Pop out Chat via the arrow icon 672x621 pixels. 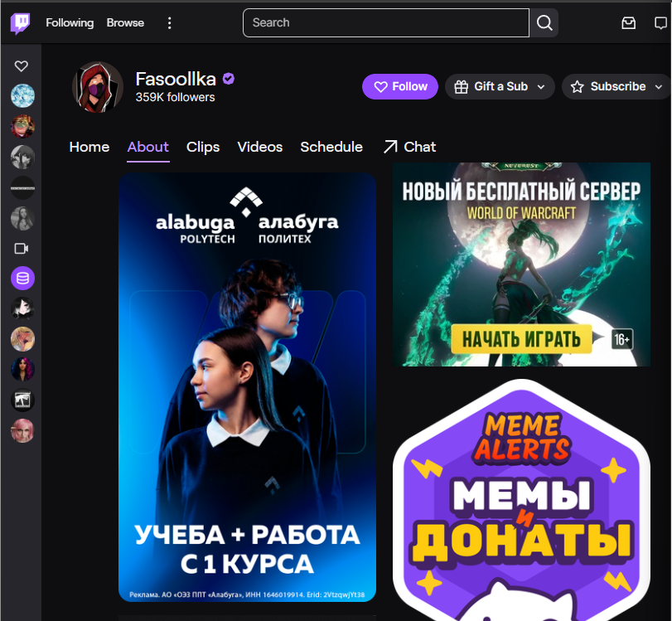pyautogui.click(x=389, y=146)
